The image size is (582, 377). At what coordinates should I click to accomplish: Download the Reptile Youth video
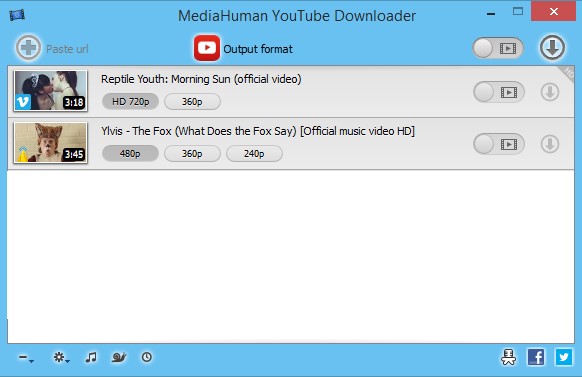click(550, 92)
